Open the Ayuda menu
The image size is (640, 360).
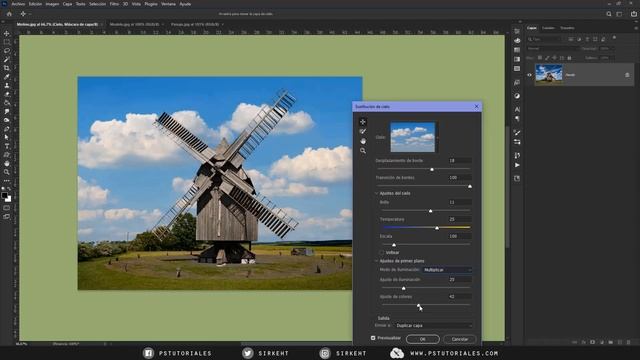185,4
